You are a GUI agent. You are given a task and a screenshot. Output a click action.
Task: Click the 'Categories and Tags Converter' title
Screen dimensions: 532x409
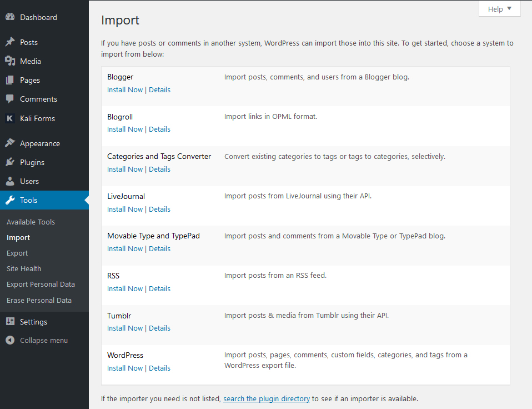[x=159, y=157]
